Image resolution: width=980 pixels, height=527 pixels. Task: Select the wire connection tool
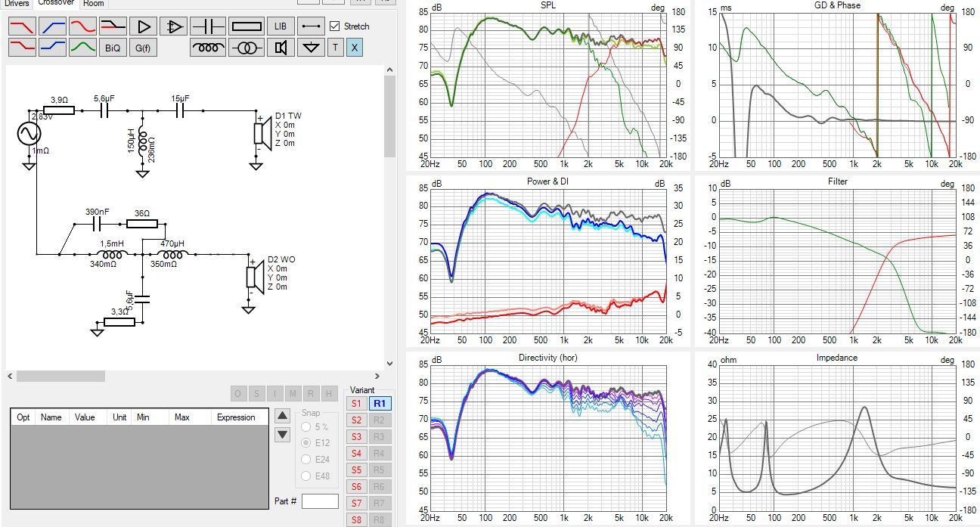(311, 26)
